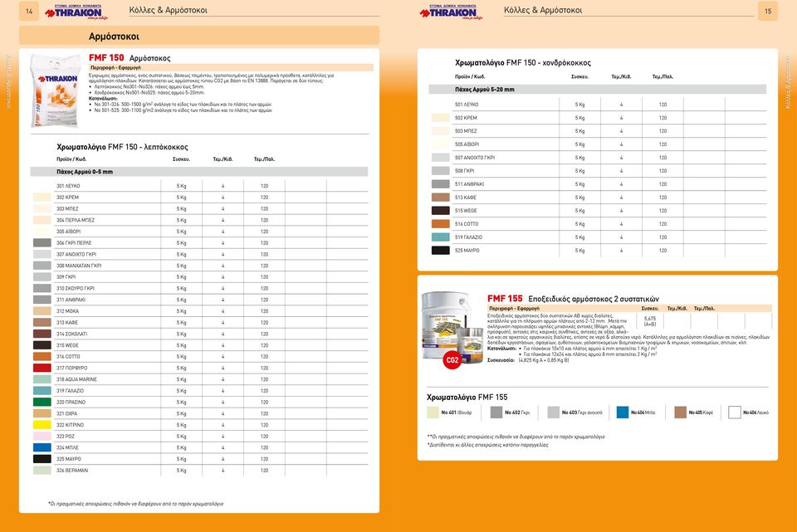Open the FMF 150 grout bag image

[55, 90]
